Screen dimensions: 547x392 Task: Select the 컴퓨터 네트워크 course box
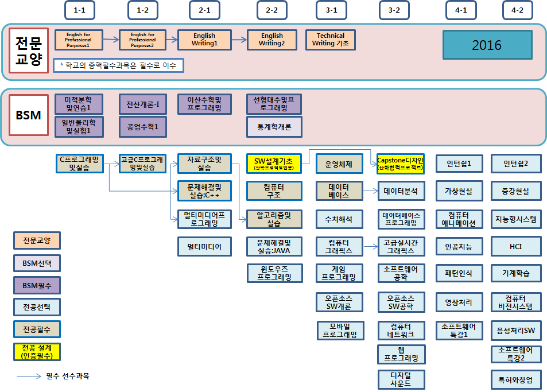click(401, 331)
